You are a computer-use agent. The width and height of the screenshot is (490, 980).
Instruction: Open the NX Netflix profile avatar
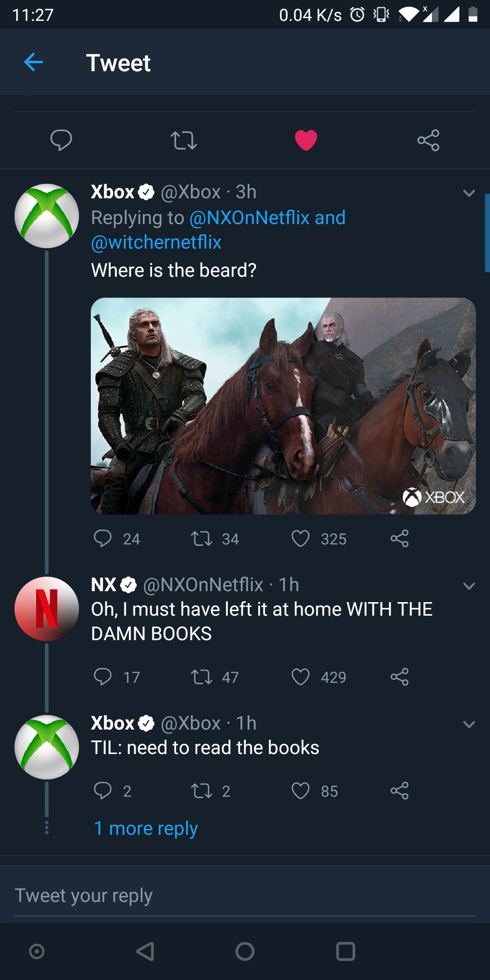47,609
